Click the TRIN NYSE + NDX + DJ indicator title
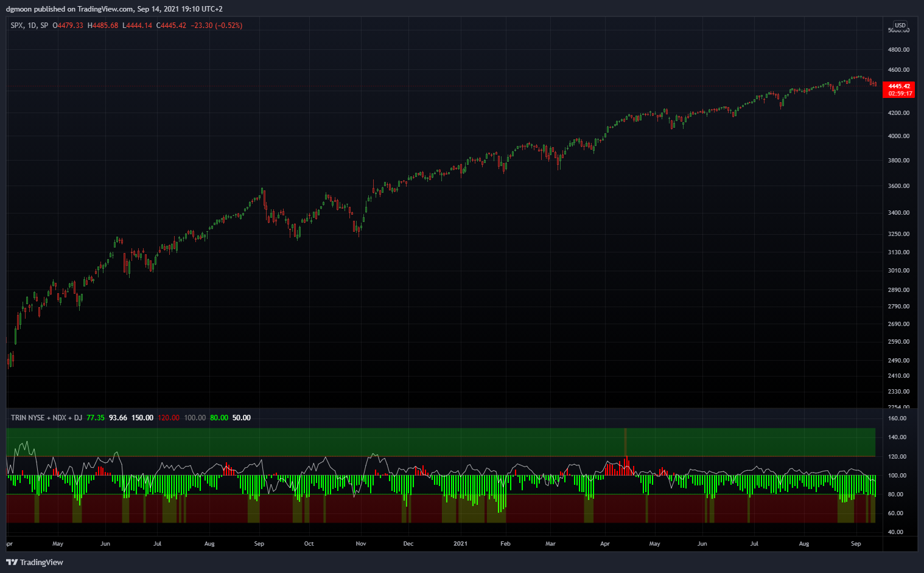 [46, 418]
